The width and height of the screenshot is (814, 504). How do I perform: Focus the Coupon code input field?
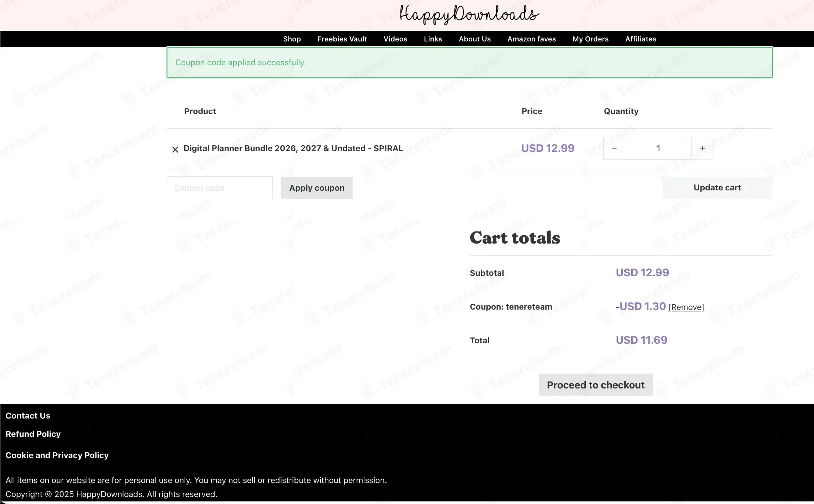coord(220,188)
